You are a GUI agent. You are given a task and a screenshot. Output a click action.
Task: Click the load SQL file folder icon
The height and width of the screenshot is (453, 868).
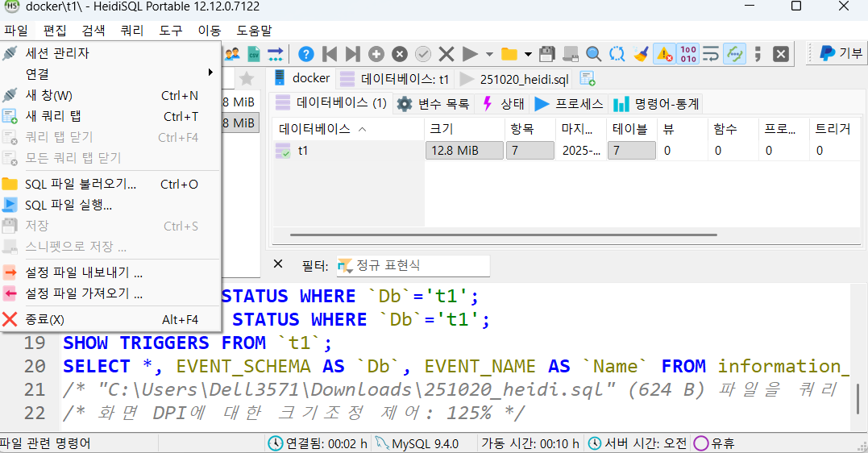click(x=509, y=54)
